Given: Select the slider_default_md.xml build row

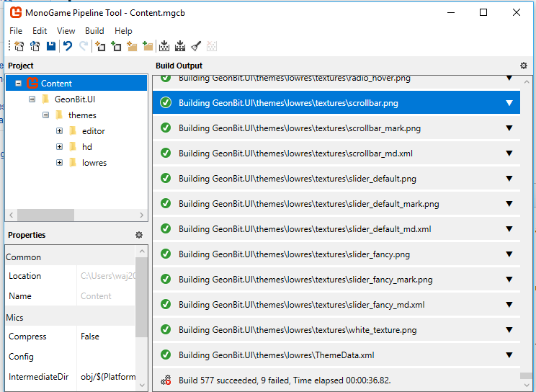Looking at the screenshot, I should tap(336, 229).
